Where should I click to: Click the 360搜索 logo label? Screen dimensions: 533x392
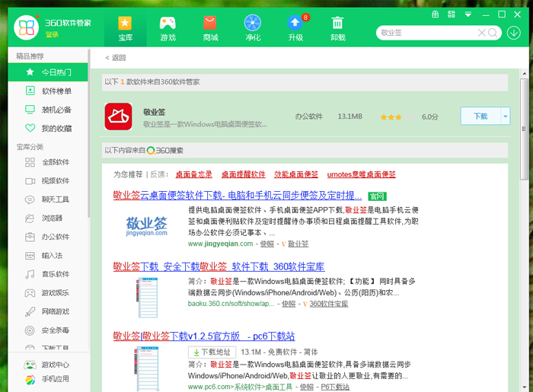click(165, 151)
